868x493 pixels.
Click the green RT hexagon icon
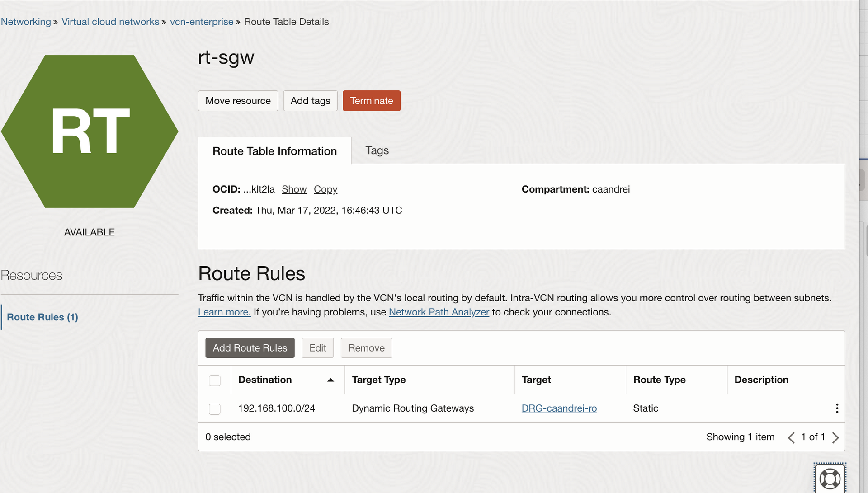[x=90, y=131]
